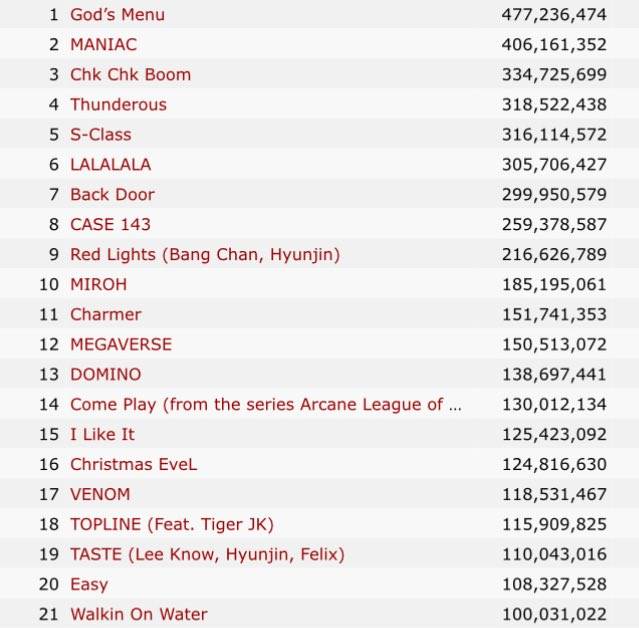Open the VENOM song link
Screen dimensions: 639x628
(100, 495)
